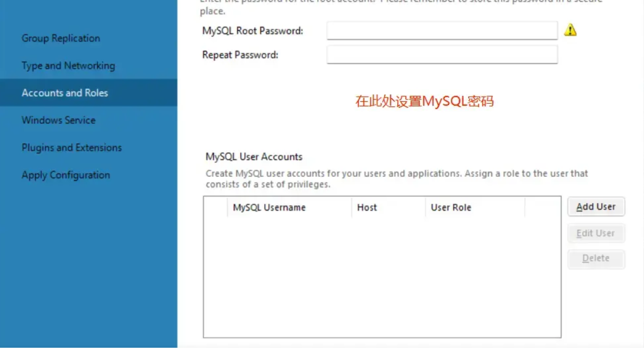The height and width of the screenshot is (351, 644).
Task: Click the password warning icon
Action: (x=570, y=30)
